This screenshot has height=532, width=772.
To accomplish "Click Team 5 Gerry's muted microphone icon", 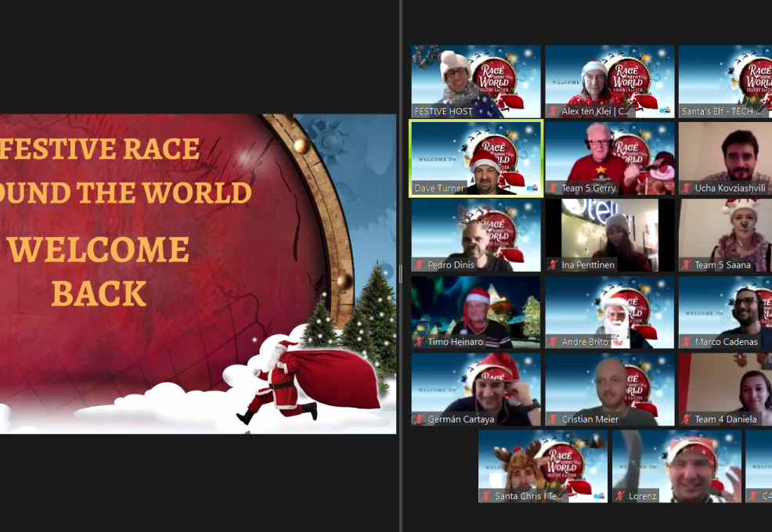I will (554, 189).
